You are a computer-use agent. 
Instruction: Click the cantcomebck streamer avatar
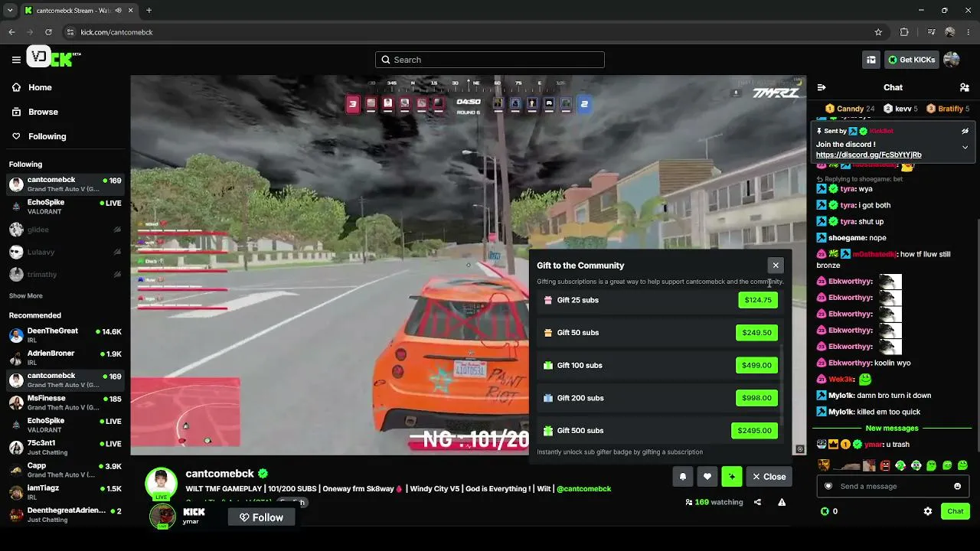click(x=161, y=484)
